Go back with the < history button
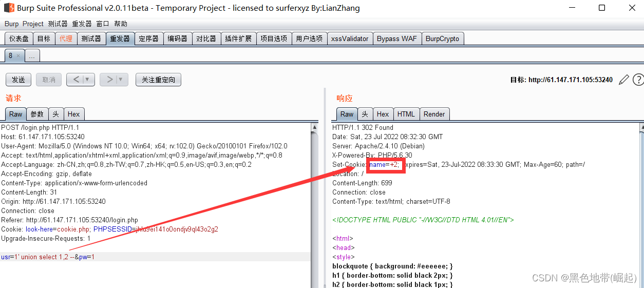Viewport: 644px width, 288px height. coord(75,80)
